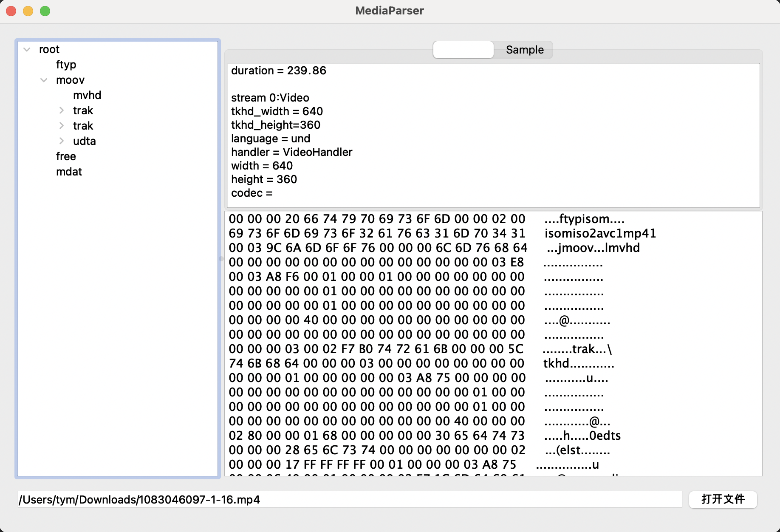Select the moov box in the tree
The width and height of the screenshot is (780, 532).
[x=70, y=80]
